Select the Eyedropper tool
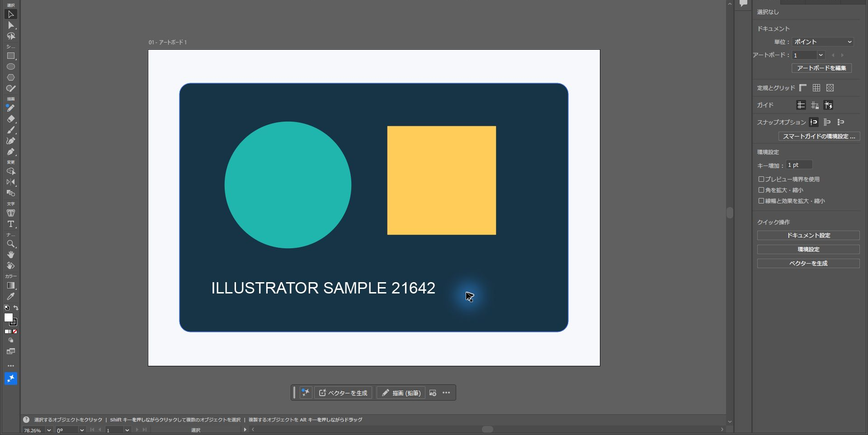868x435 pixels. click(x=11, y=297)
